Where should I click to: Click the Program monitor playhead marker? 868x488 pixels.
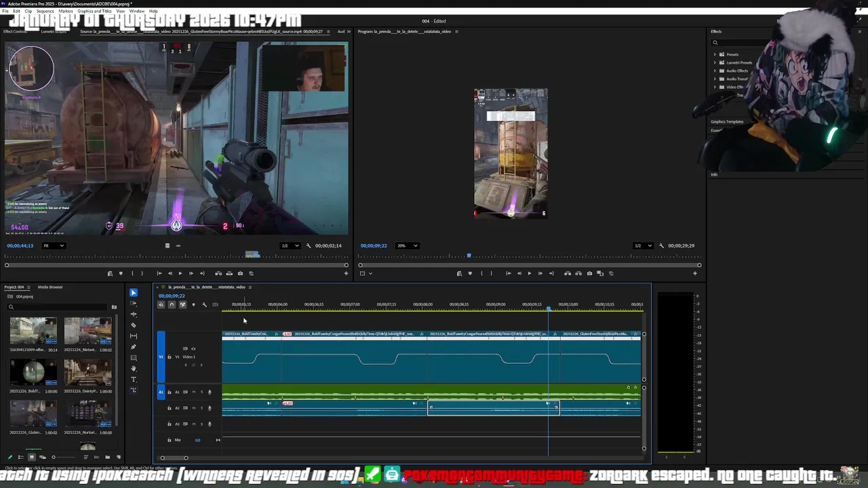pyautogui.click(x=469, y=256)
